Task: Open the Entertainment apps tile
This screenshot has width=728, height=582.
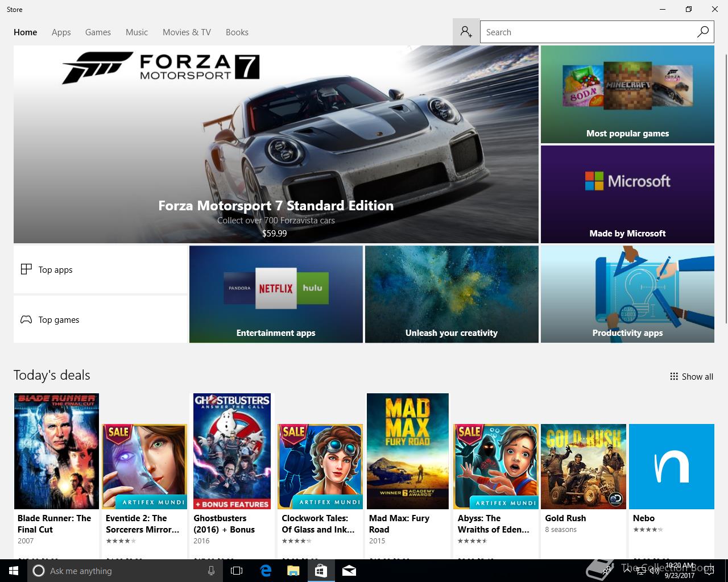Action: [x=276, y=294]
